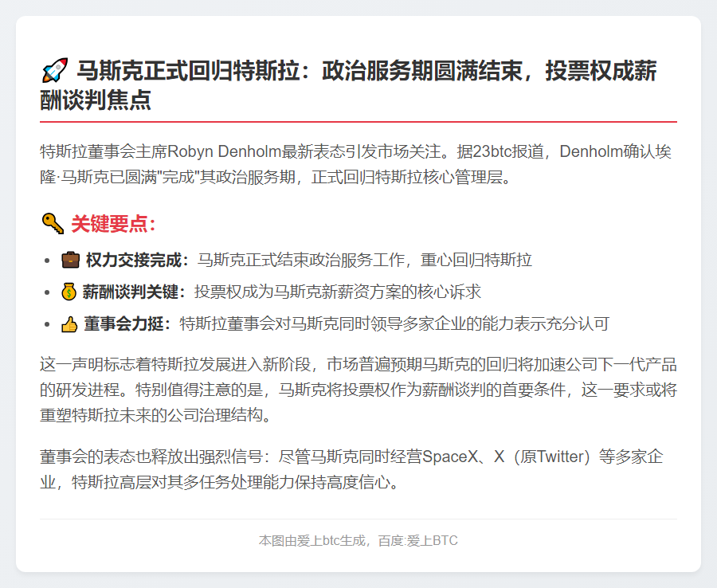Click the thumbs-up emoji before 董事会力挺
This screenshot has width=717, height=588.
coord(69,324)
